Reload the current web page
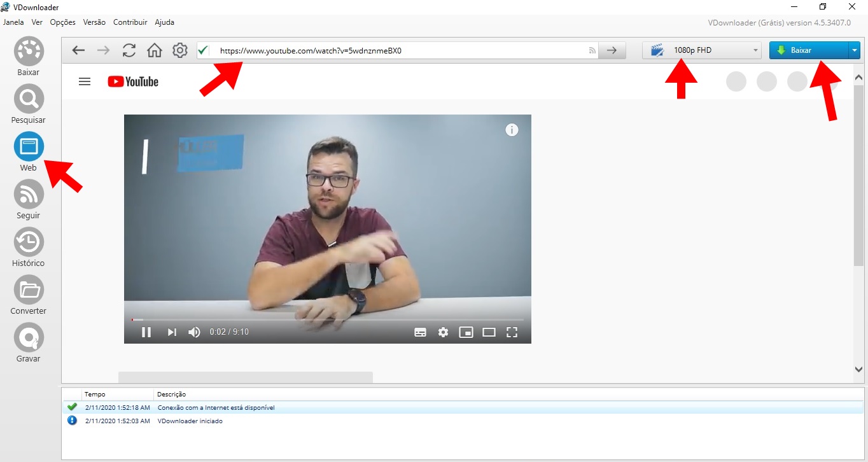The height and width of the screenshot is (462, 868). tap(129, 50)
